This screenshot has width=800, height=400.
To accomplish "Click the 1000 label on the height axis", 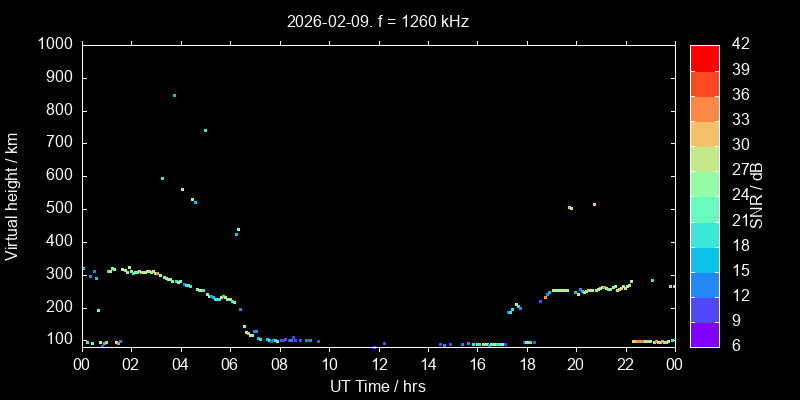I will [x=55, y=44].
